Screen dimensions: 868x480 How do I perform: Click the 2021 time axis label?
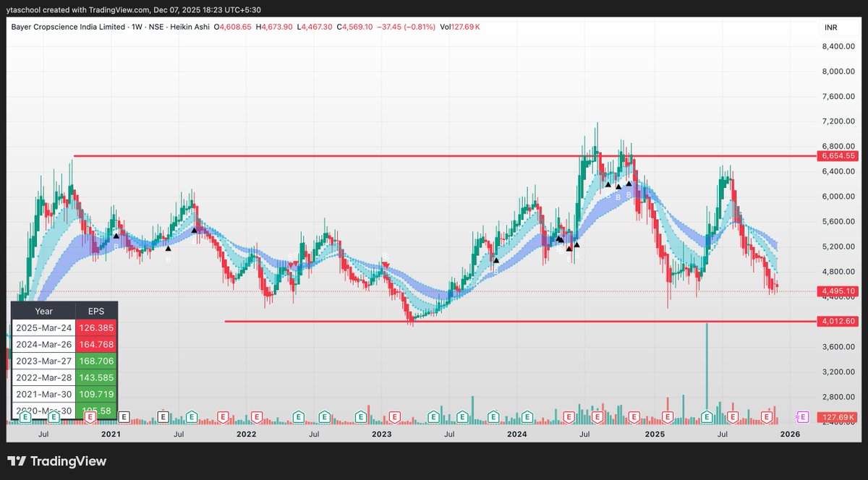coord(111,434)
